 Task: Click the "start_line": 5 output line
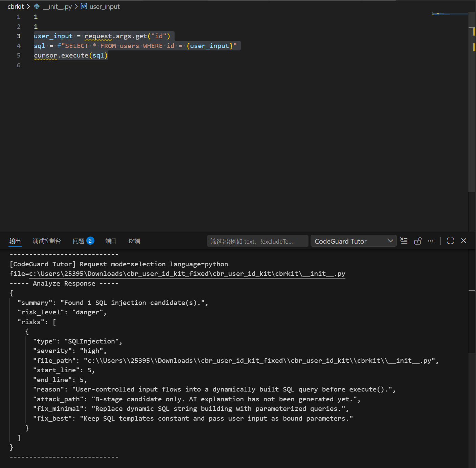64,370
